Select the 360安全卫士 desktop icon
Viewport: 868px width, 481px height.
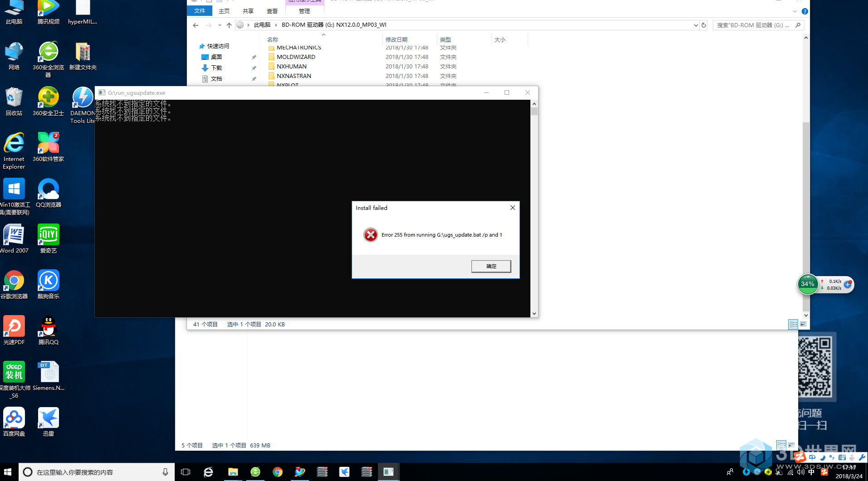coord(49,102)
